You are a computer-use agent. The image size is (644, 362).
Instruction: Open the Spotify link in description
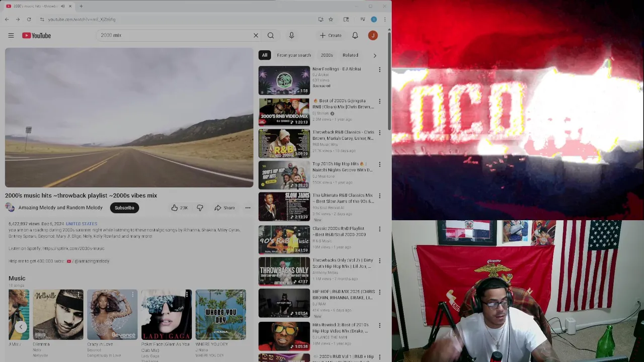(73, 248)
